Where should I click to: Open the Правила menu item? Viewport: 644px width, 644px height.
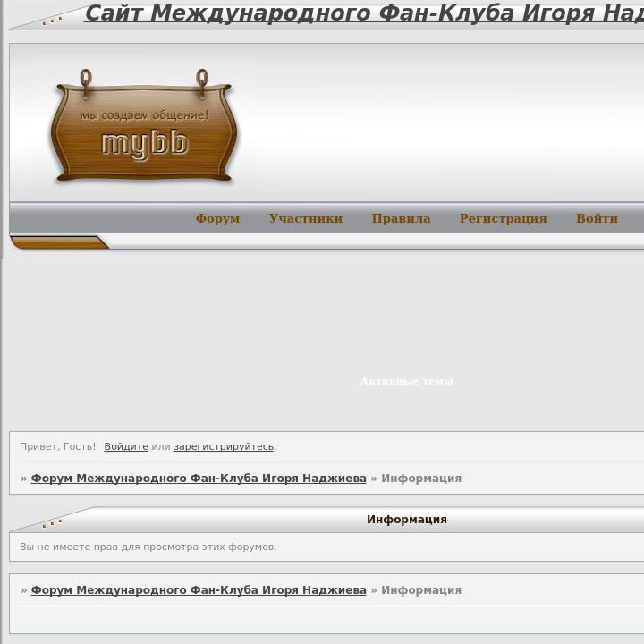401,218
